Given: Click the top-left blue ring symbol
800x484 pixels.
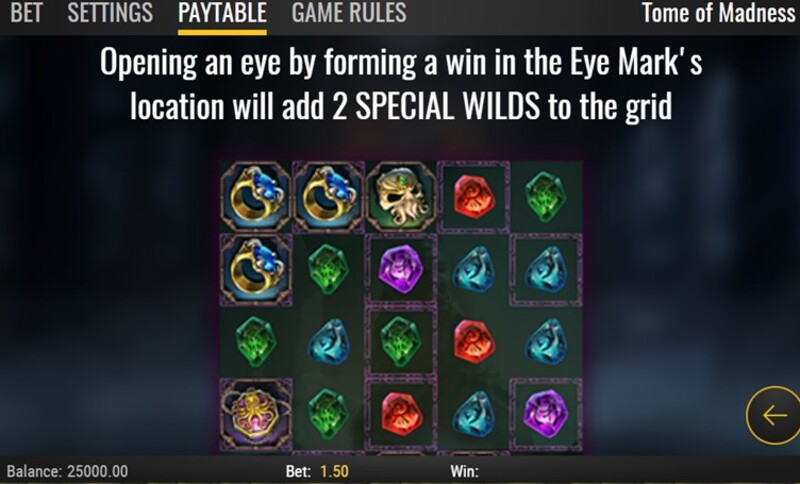Looking at the screenshot, I should pyautogui.click(x=256, y=197).
